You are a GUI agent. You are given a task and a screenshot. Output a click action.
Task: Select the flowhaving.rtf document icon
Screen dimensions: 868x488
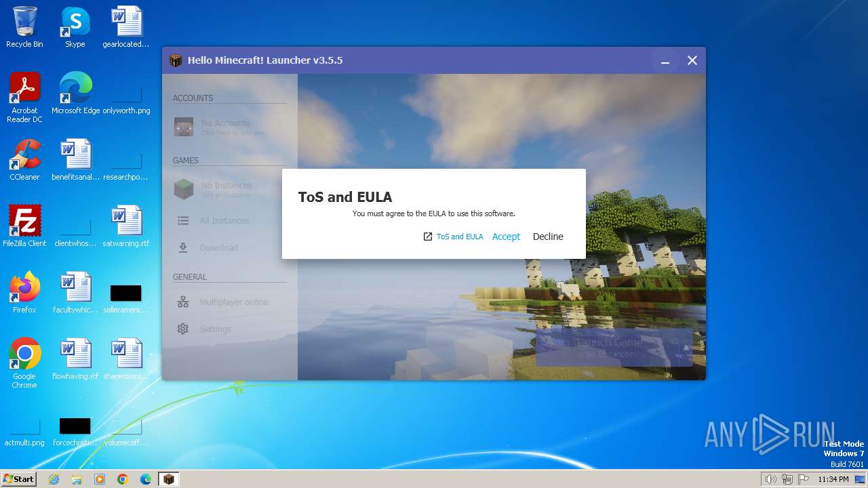75,360
